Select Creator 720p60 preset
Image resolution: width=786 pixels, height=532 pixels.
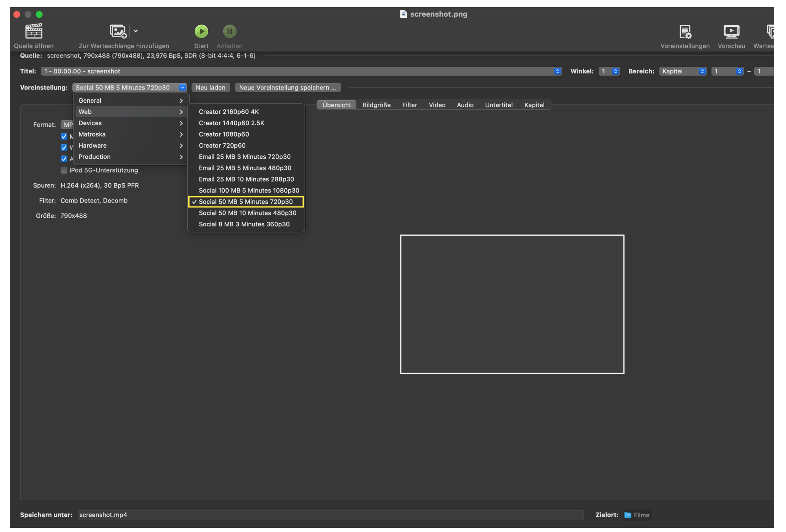pyautogui.click(x=246, y=145)
